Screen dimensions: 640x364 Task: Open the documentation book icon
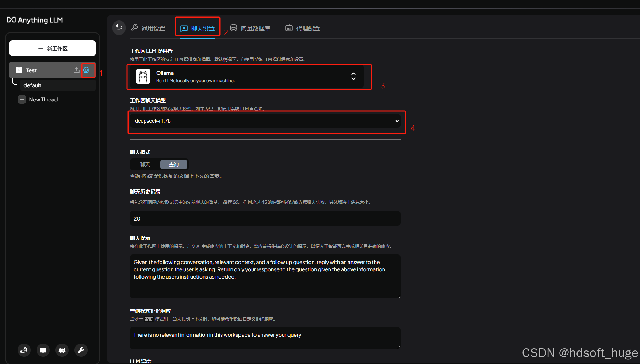click(43, 350)
